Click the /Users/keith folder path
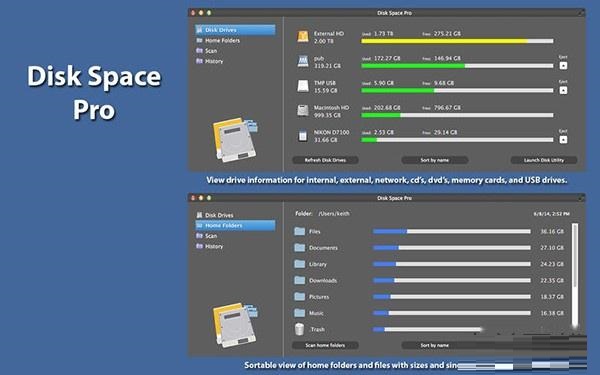Image resolution: width=600 pixels, height=375 pixels. point(334,214)
